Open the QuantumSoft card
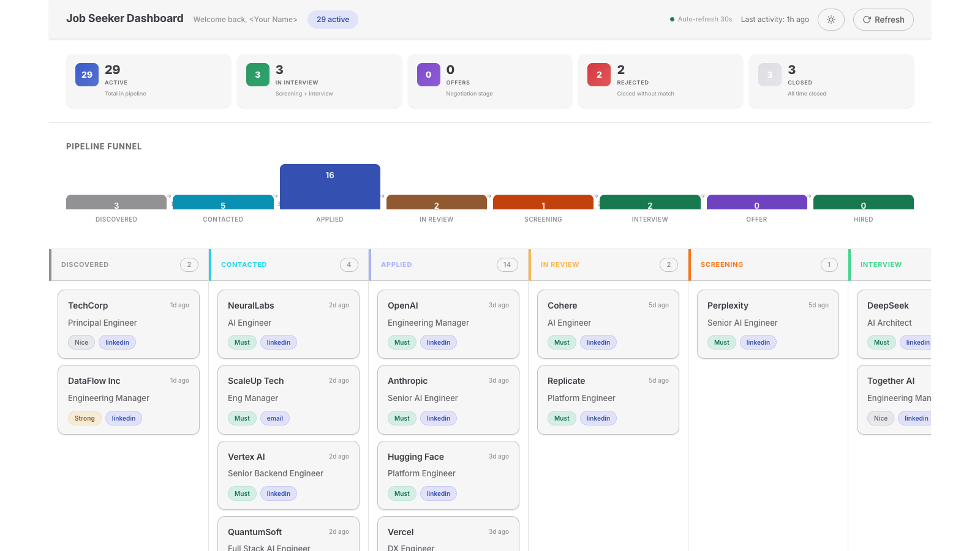Viewport: 980px width, 551px height. pyautogui.click(x=288, y=534)
